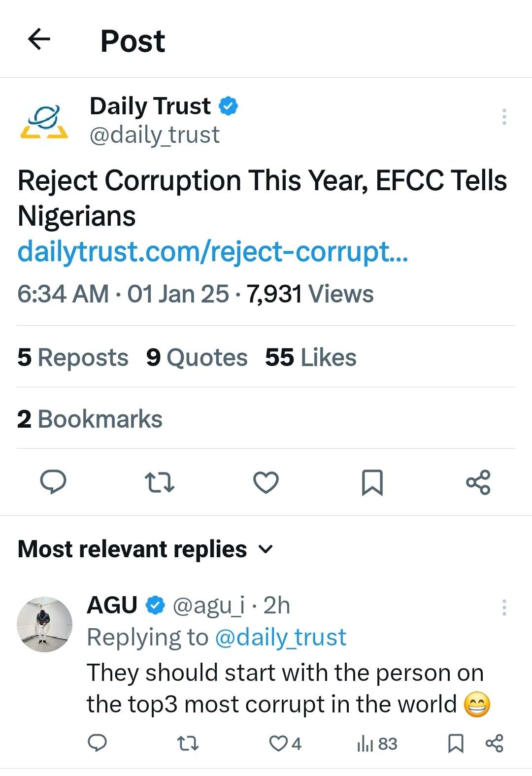This screenshot has width=532, height=776.
Task: Open the dailytrust.com article link
Action: [x=212, y=251]
